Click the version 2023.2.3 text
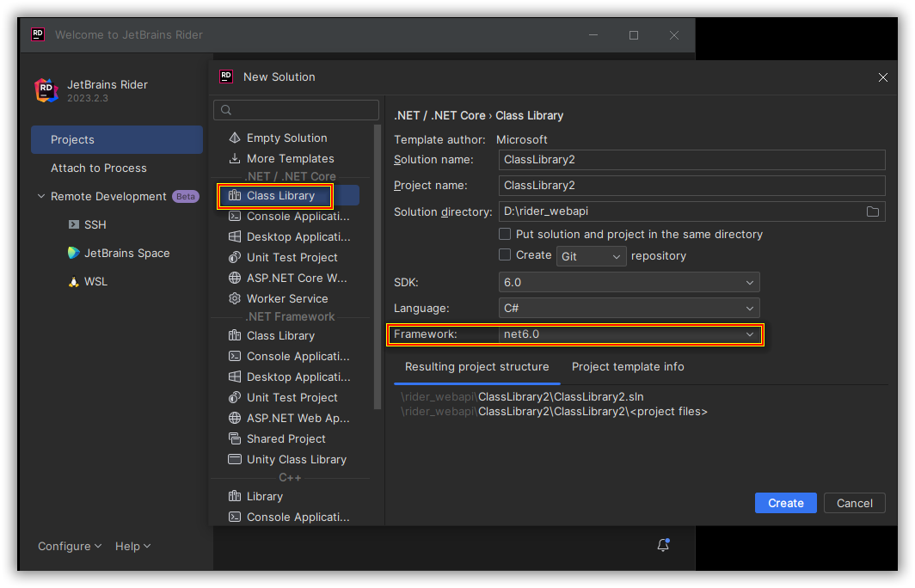Viewport: 915px width, 588px height. 88,98
